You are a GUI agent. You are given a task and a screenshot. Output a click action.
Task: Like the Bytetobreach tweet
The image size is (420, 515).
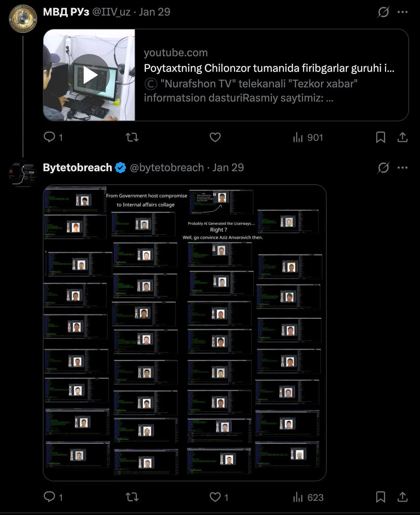pyautogui.click(x=219, y=497)
